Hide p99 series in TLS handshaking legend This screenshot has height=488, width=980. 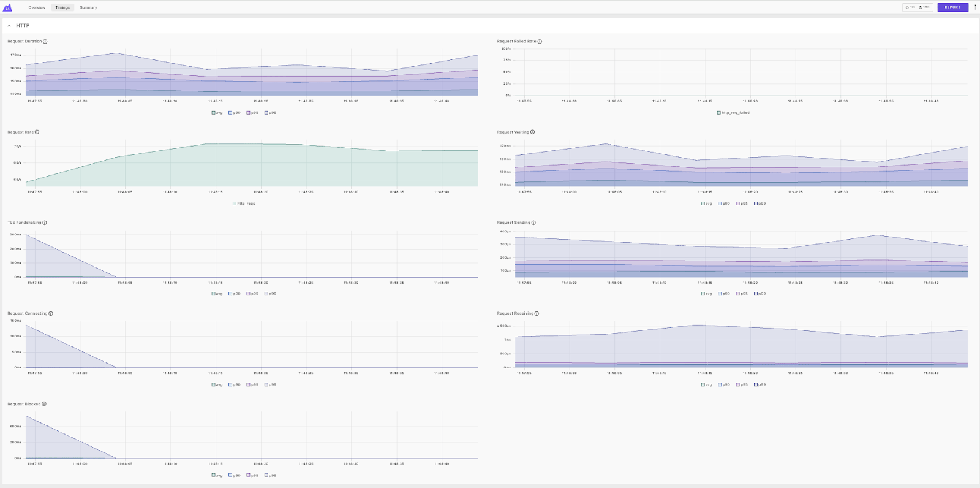tap(271, 294)
